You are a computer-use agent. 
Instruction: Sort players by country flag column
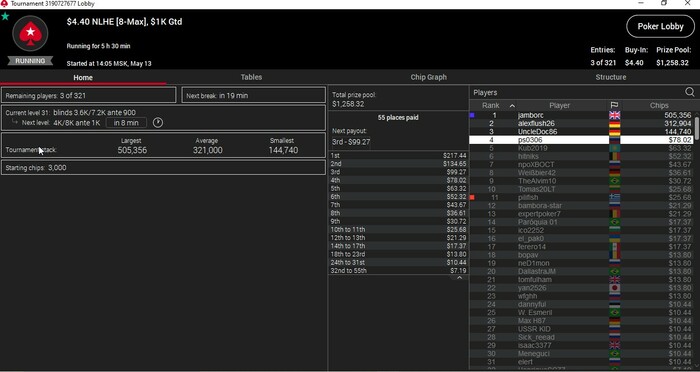click(614, 105)
